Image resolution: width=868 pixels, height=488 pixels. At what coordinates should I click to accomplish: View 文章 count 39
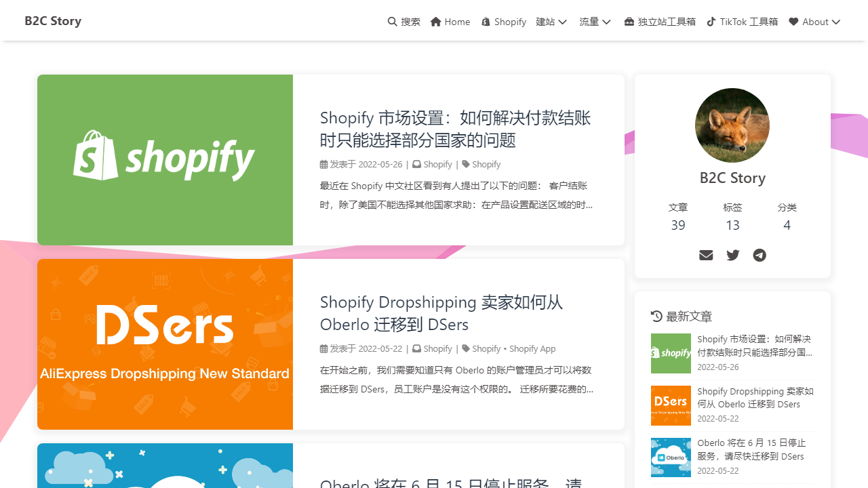pos(678,217)
